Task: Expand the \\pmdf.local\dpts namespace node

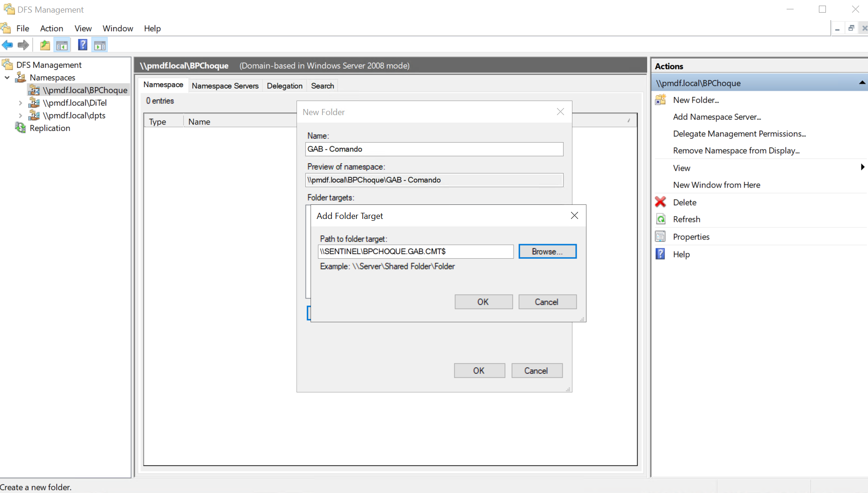Action: point(20,116)
